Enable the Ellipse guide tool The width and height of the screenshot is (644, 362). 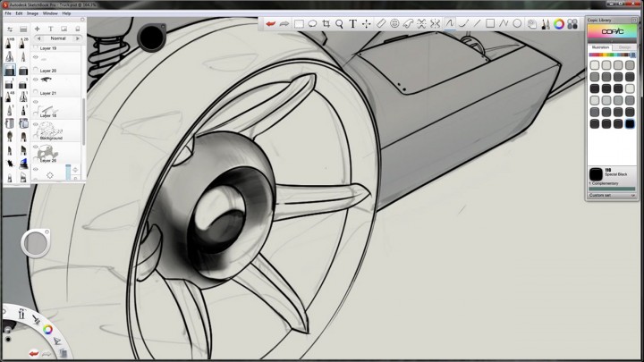point(394,24)
